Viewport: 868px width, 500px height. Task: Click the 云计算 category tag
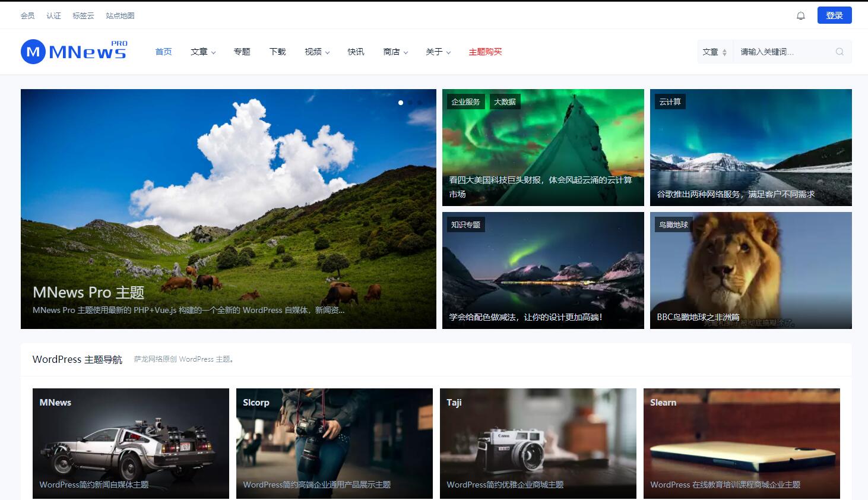click(x=670, y=102)
